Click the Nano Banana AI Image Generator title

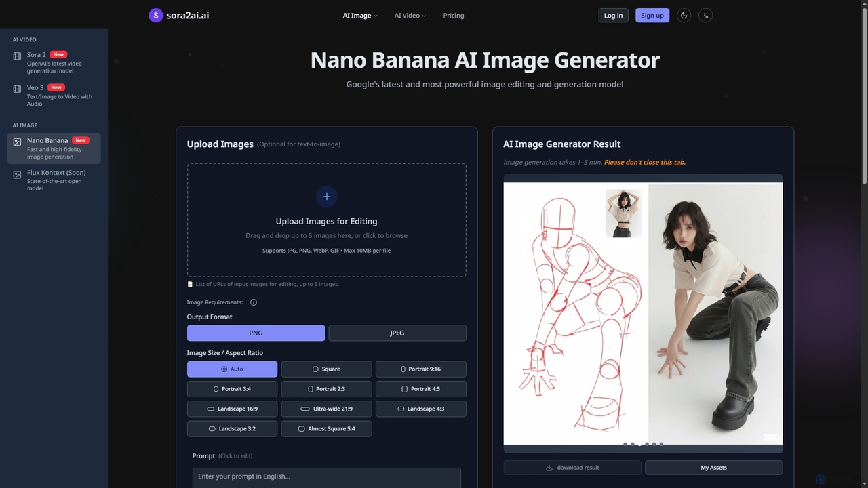(485, 60)
